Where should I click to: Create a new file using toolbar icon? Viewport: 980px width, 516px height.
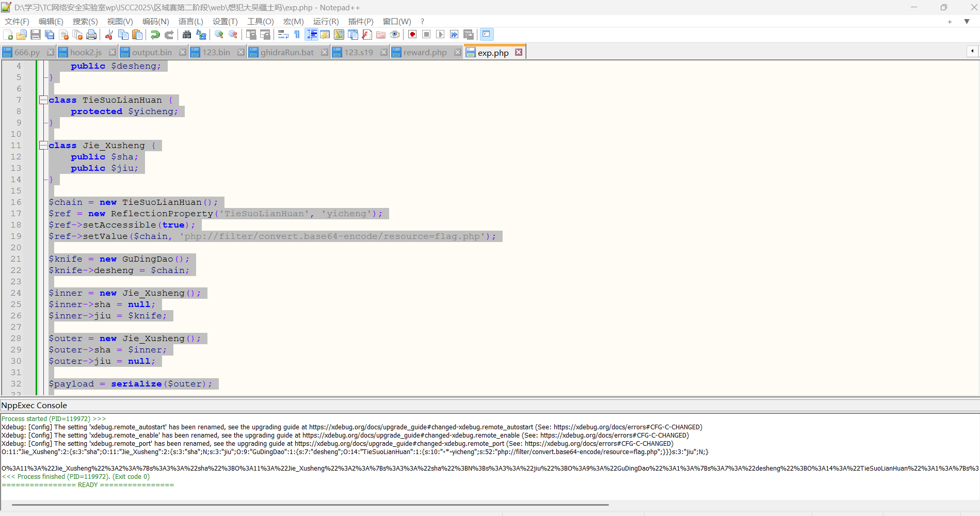pos(8,35)
